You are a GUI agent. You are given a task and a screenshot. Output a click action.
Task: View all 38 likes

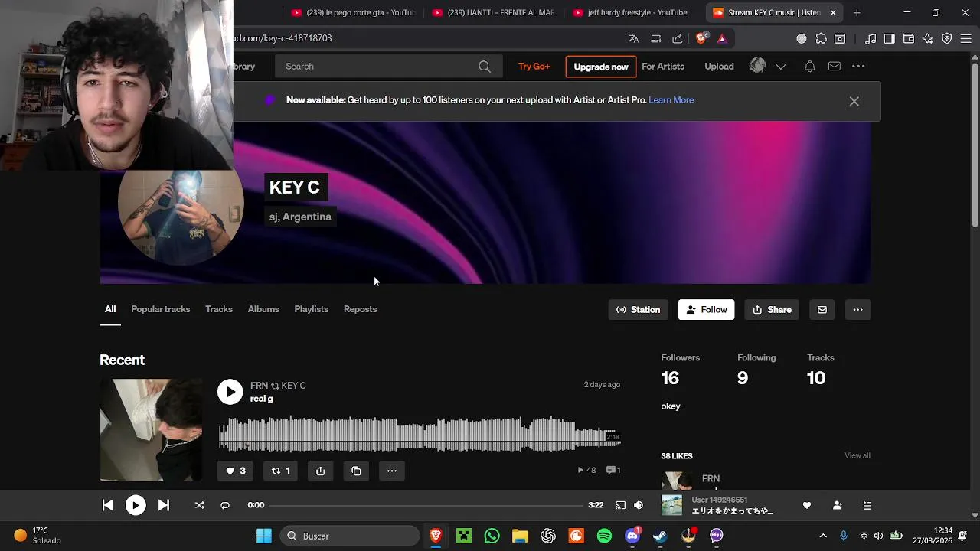(857, 456)
